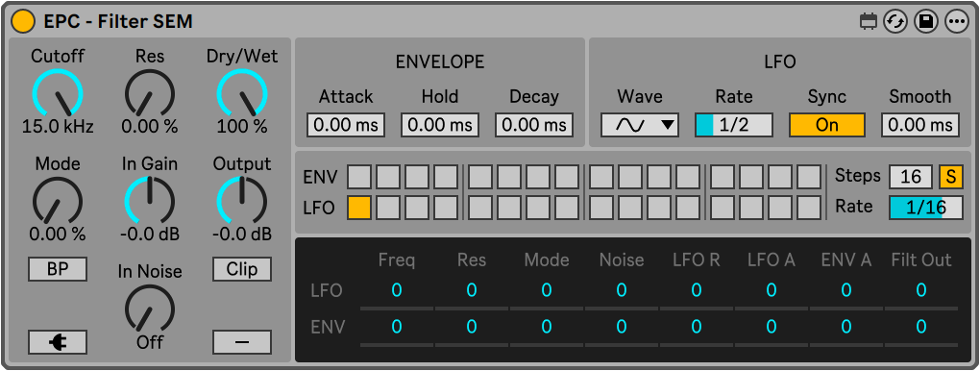The height and width of the screenshot is (371, 980).
Task: Toggle the device activator power button
Action: click(x=23, y=21)
